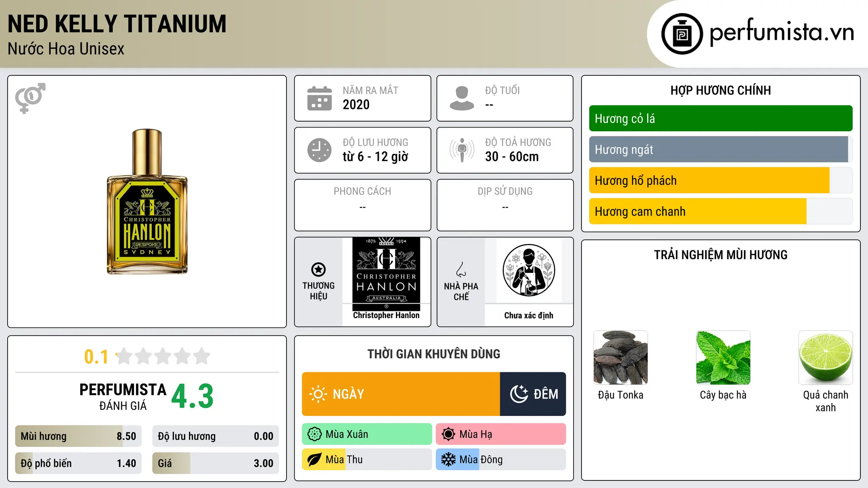Click the Giá 3.00 score bar
Viewport: 868px width, 488px height.
(215, 463)
